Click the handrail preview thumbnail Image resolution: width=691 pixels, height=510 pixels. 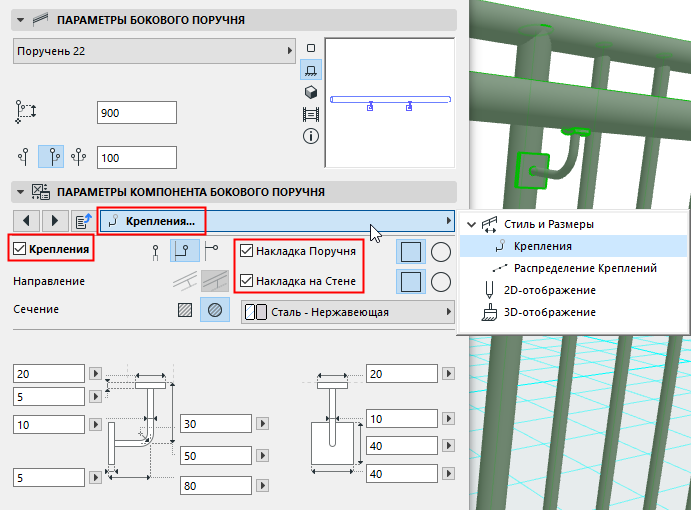click(390, 103)
